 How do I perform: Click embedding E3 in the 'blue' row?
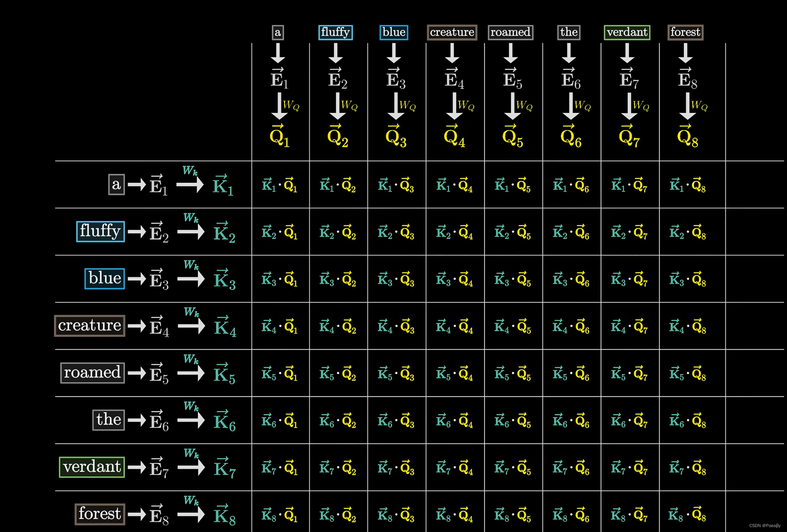(159, 279)
